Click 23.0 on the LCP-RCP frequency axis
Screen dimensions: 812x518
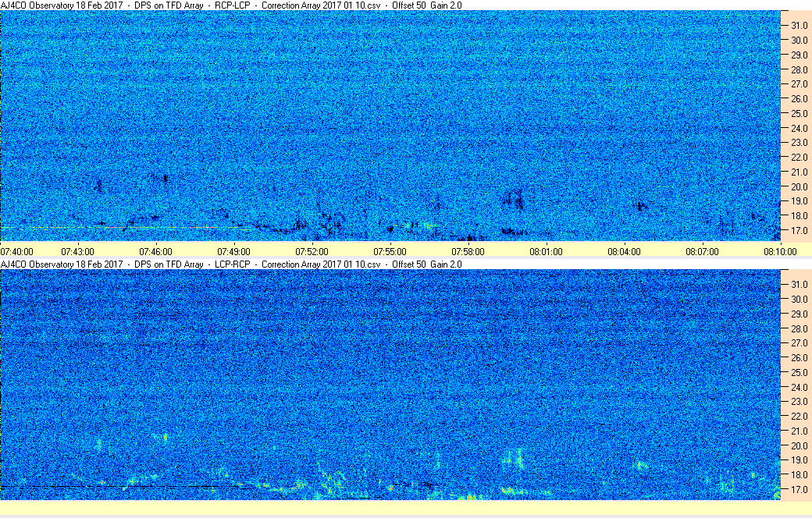point(799,402)
